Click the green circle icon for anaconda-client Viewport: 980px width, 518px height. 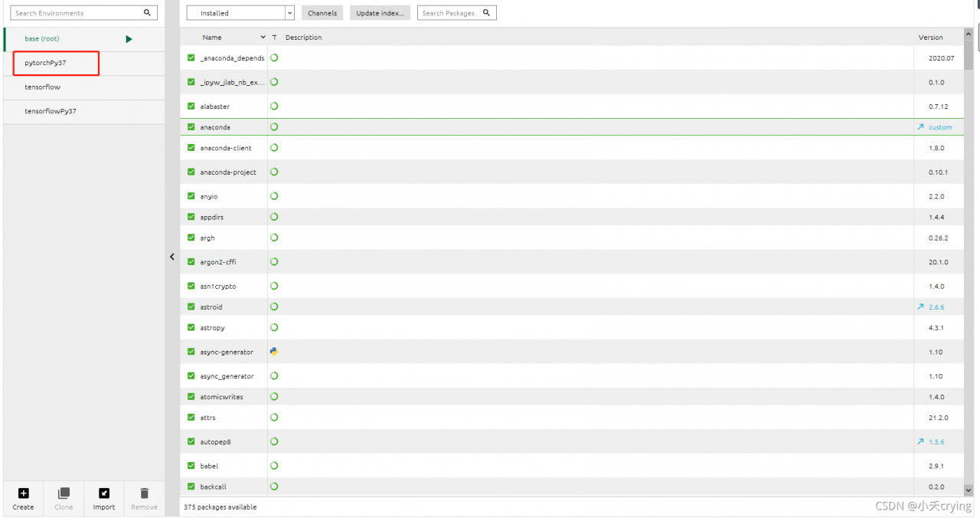click(x=274, y=148)
